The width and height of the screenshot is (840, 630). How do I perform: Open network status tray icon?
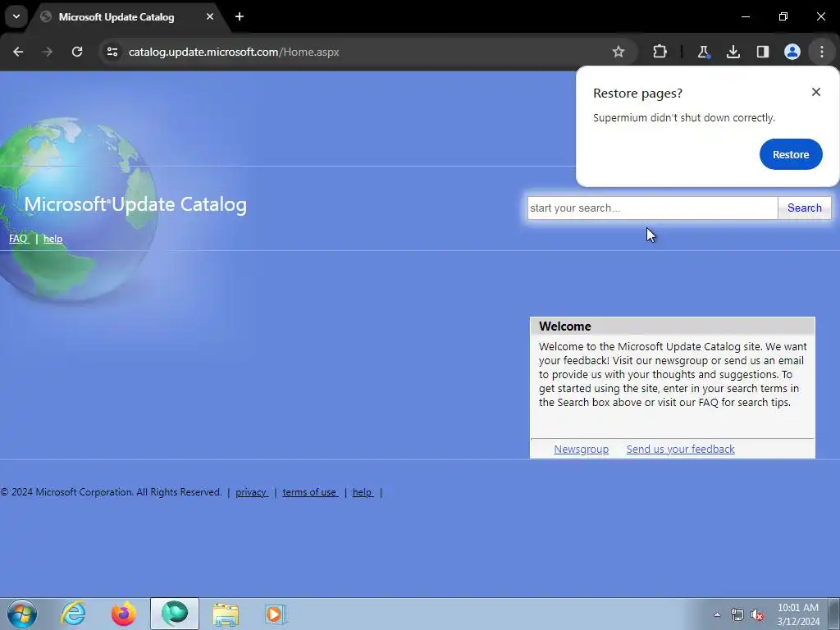737,614
